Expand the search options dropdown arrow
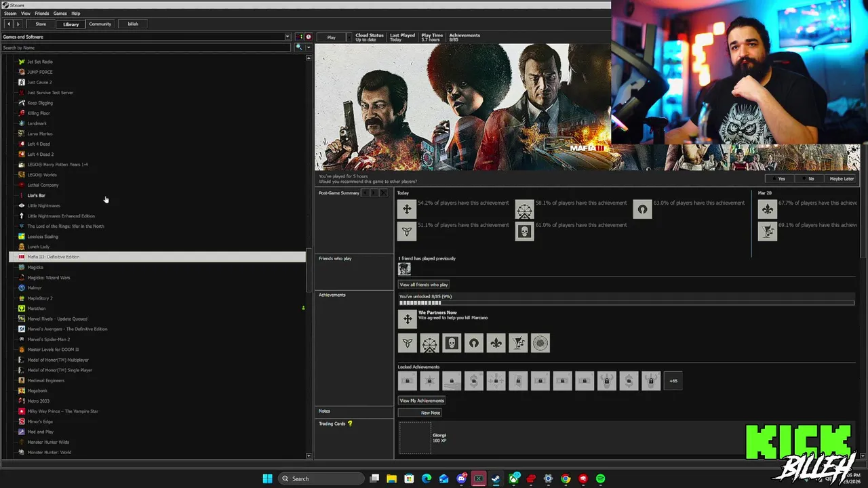 (x=309, y=47)
